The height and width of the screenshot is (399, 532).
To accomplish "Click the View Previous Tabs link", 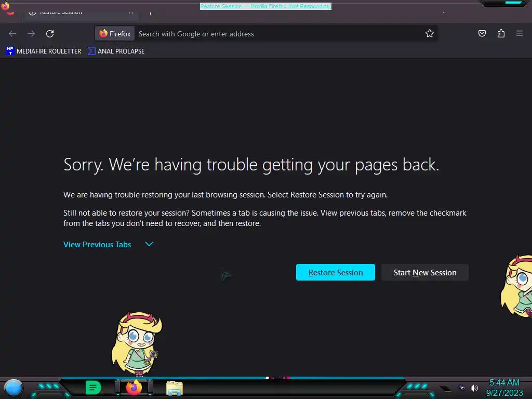I will pyautogui.click(x=97, y=245).
